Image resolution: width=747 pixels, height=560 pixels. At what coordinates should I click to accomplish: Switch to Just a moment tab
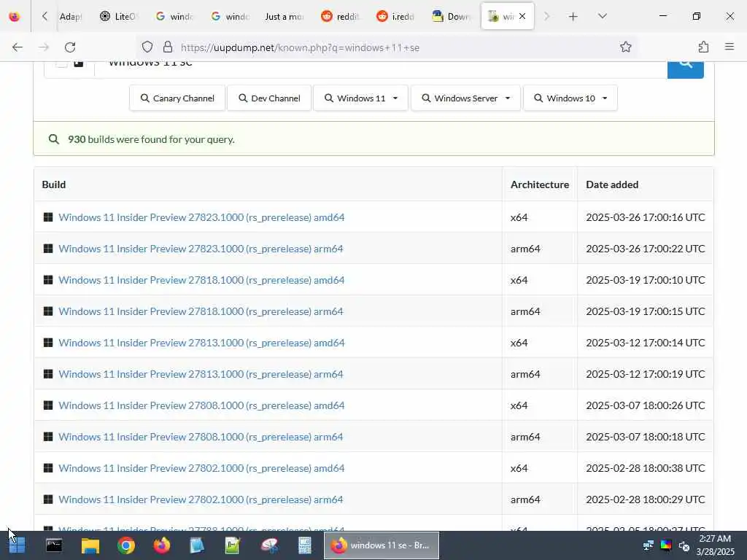[x=285, y=17]
